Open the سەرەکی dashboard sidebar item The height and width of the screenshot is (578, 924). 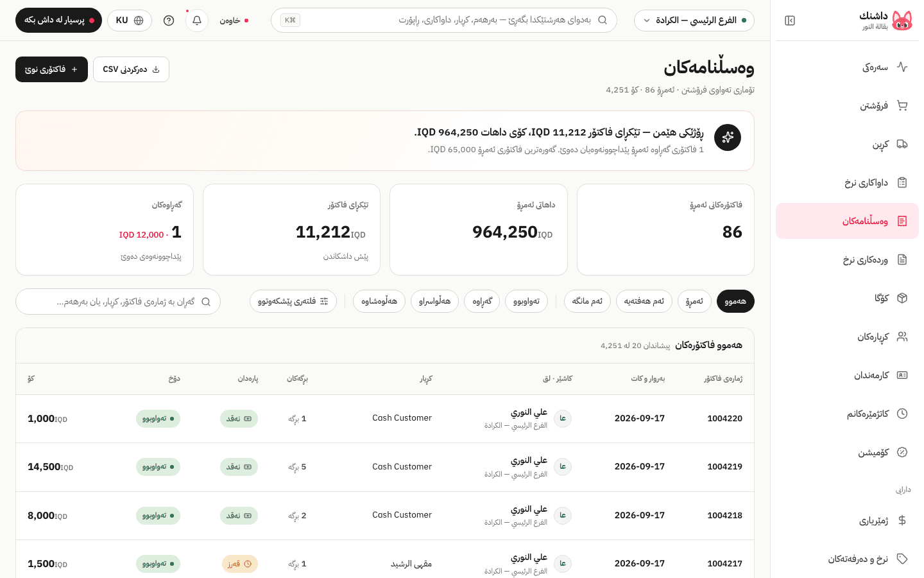pyautogui.click(x=847, y=67)
